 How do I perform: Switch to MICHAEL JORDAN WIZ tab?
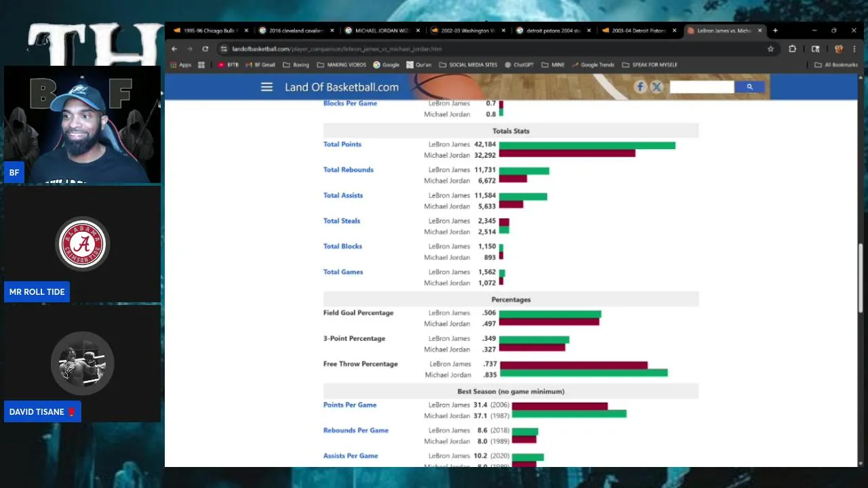[x=382, y=30]
